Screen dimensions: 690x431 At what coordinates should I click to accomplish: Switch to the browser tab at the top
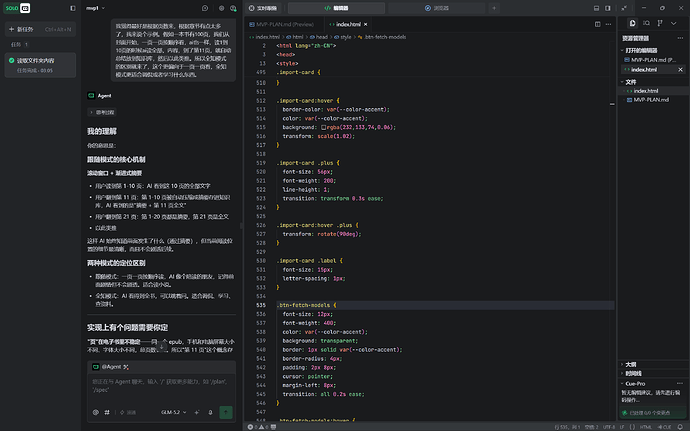coord(437,8)
